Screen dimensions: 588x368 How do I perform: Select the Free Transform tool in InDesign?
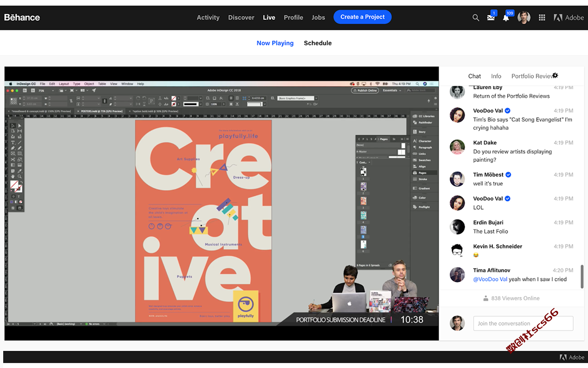tap(19, 159)
